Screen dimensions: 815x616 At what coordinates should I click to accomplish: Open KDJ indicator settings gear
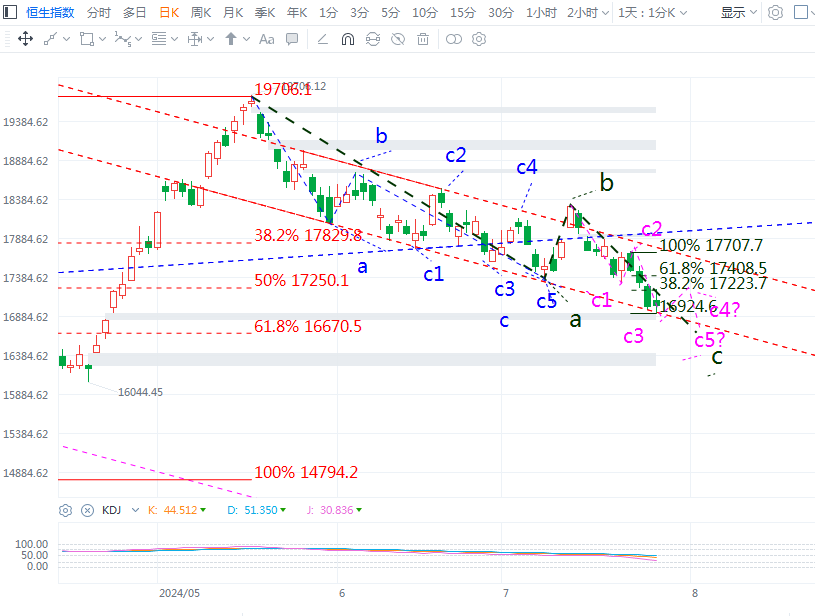pyautogui.click(x=65, y=510)
